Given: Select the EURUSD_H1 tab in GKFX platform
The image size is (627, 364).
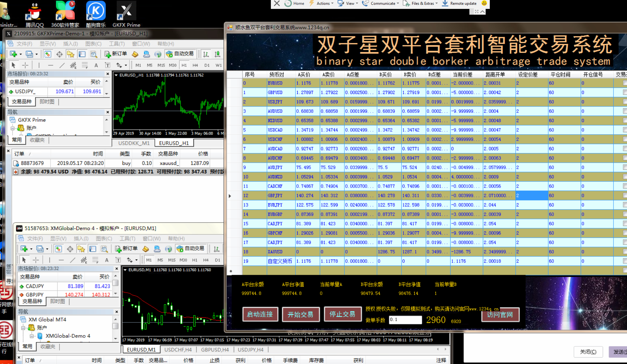Looking at the screenshot, I should [176, 143].
